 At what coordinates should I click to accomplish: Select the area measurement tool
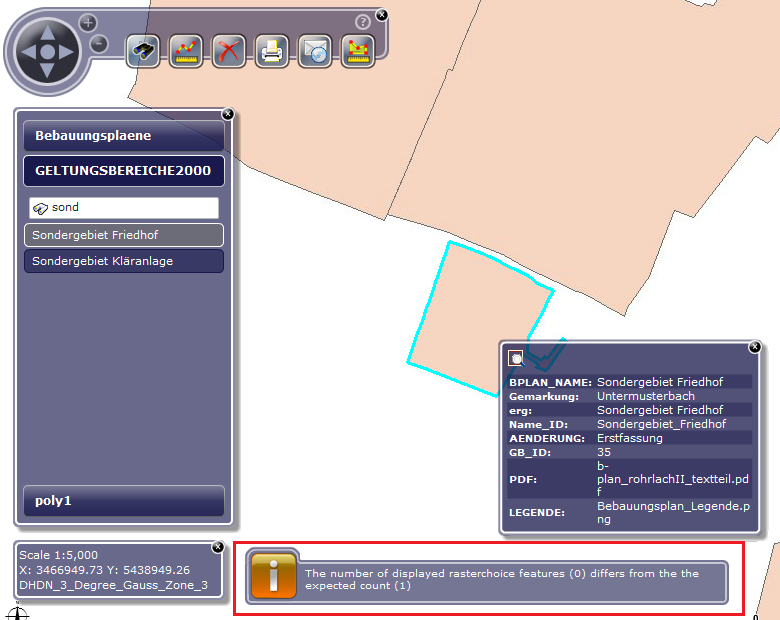(358, 51)
